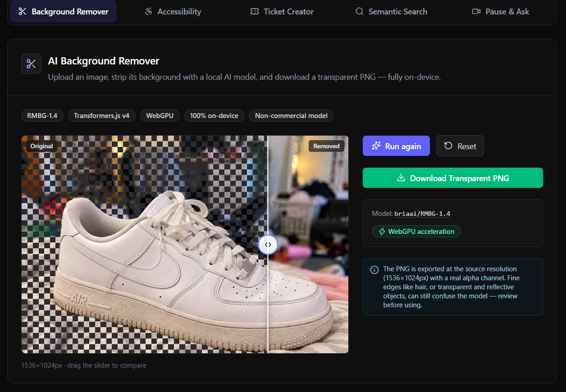Click the accessibility person icon in tab bar
The height and width of the screenshot is (392, 566).
pyautogui.click(x=148, y=11)
